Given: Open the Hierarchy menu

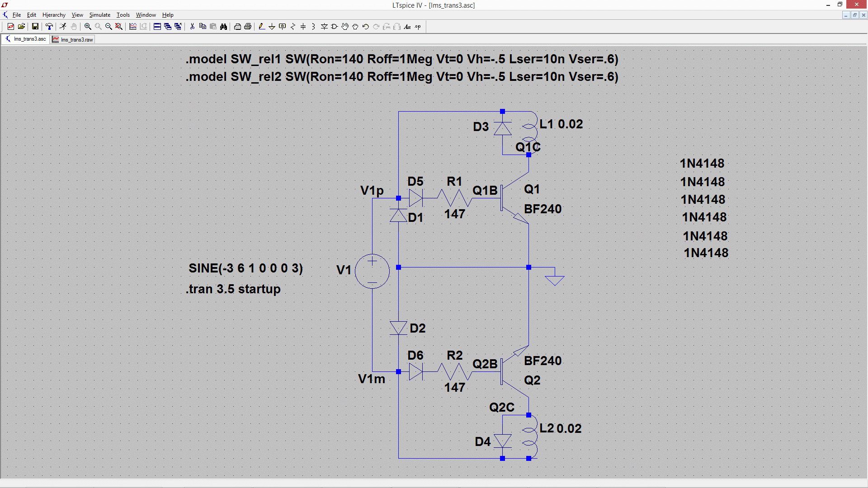Looking at the screenshot, I should [54, 15].
